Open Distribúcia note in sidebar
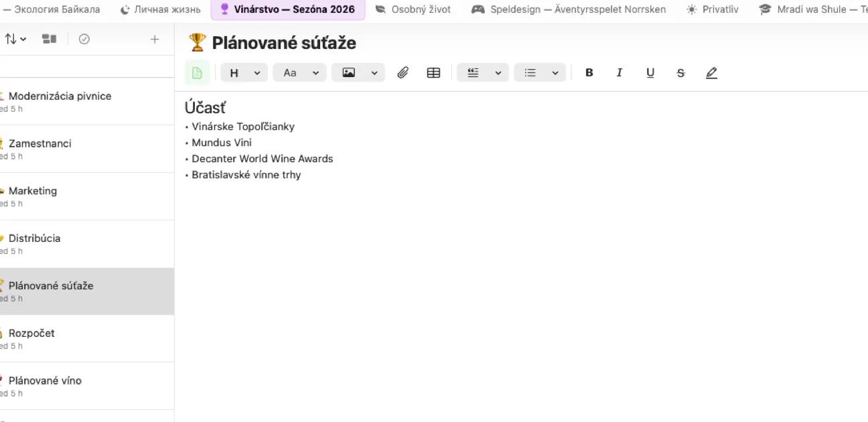Image resolution: width=868 pixels, height=422 pixels. coord(87,244)
